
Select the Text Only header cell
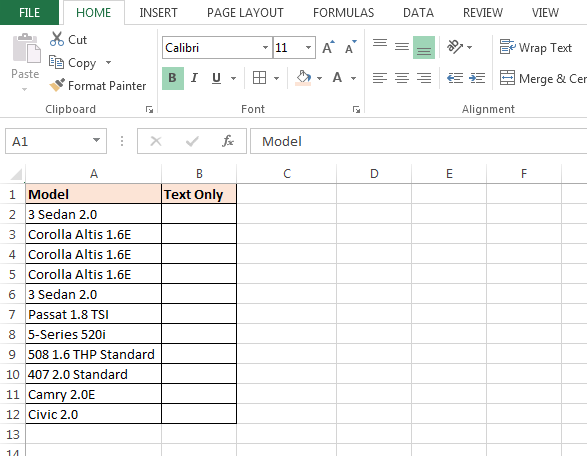(x=199, y=194)
